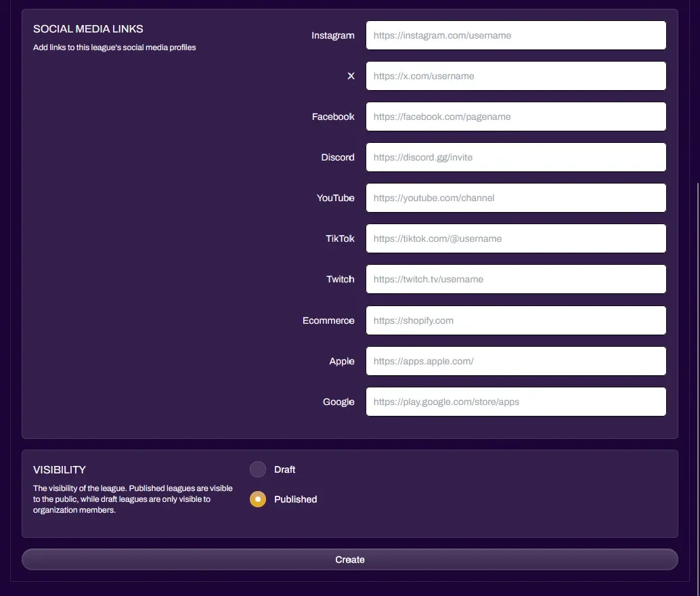Screen dimensions: 700x596
Task: Select the Facebook page URL field
Action: tap(516, 116)
